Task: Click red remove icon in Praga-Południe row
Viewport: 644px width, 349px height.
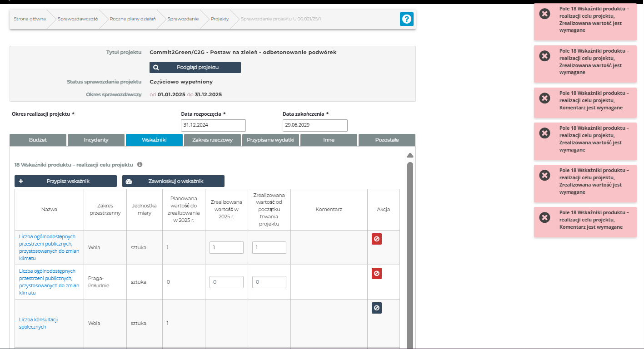Action: (376, 274)
